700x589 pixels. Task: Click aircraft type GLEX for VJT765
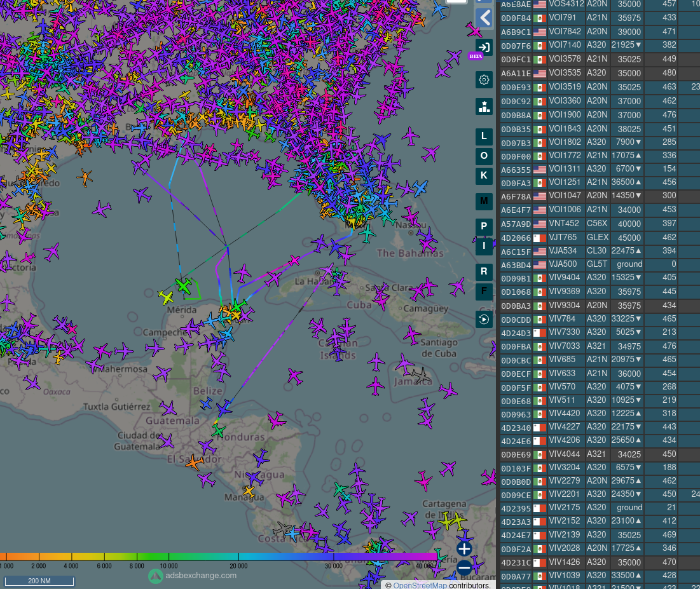click(598, 238)
